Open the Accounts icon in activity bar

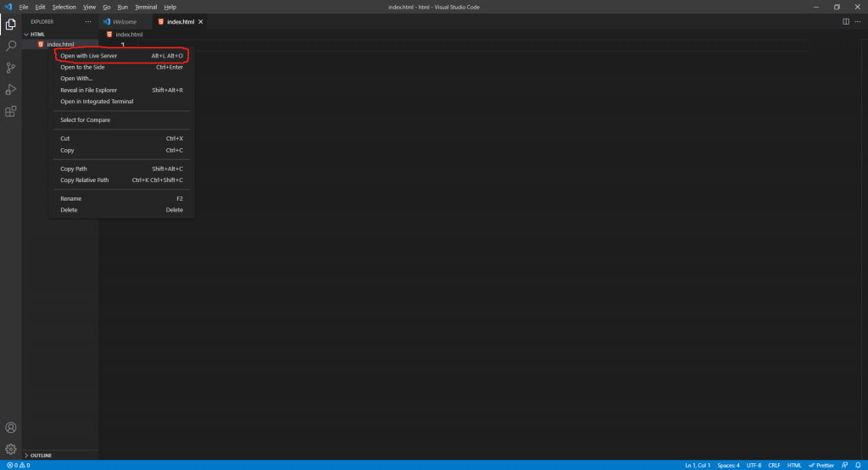[10, 428]
